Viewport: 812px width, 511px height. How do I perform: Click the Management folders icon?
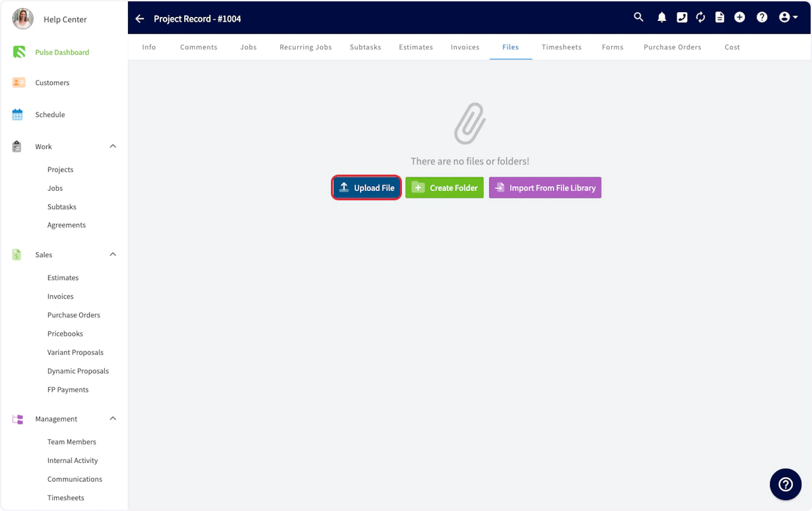18,419
